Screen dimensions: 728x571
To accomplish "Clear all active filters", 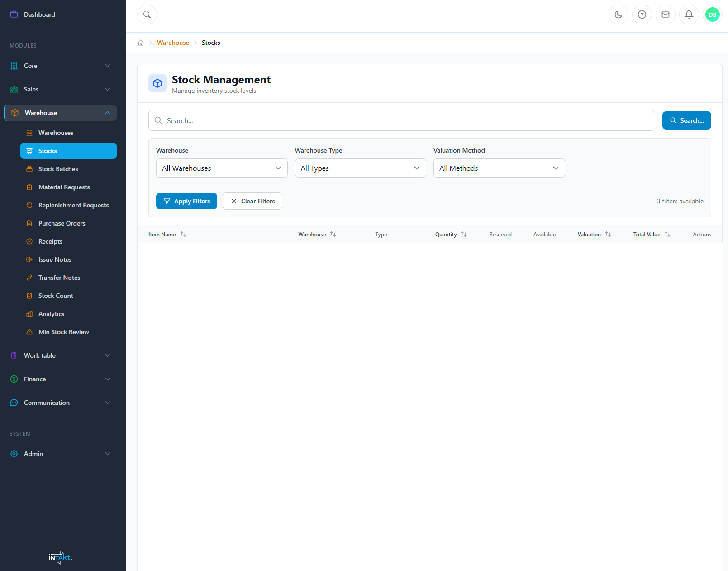I will [x=252, y=201].
